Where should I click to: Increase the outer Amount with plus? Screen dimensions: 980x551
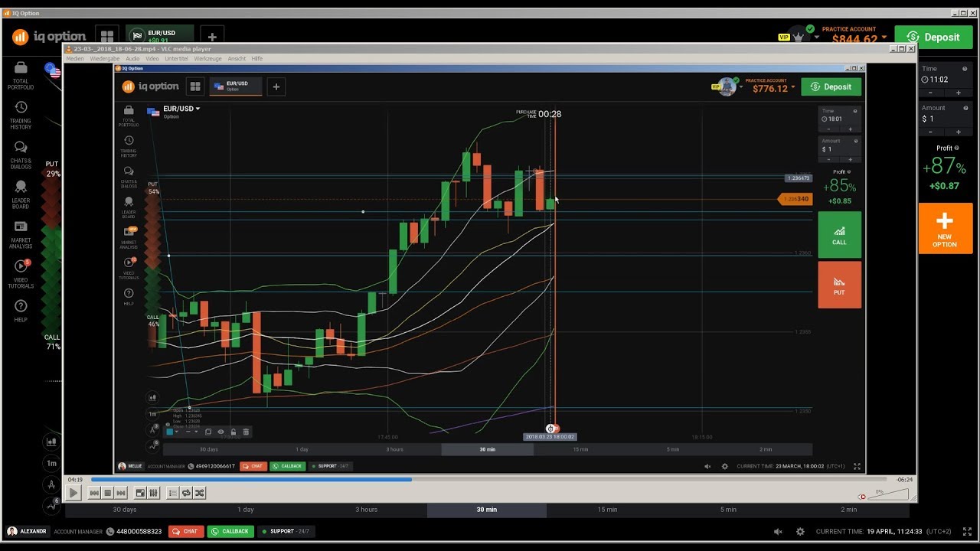pyautogui.click(x=958, y=132)
